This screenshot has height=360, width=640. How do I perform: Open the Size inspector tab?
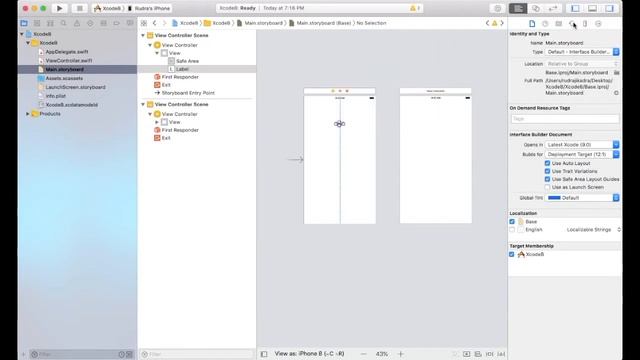pos(585,24)
